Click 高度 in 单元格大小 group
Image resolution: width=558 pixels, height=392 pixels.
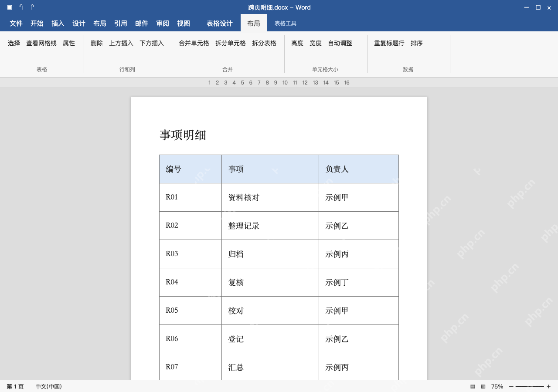click(297, 43)
